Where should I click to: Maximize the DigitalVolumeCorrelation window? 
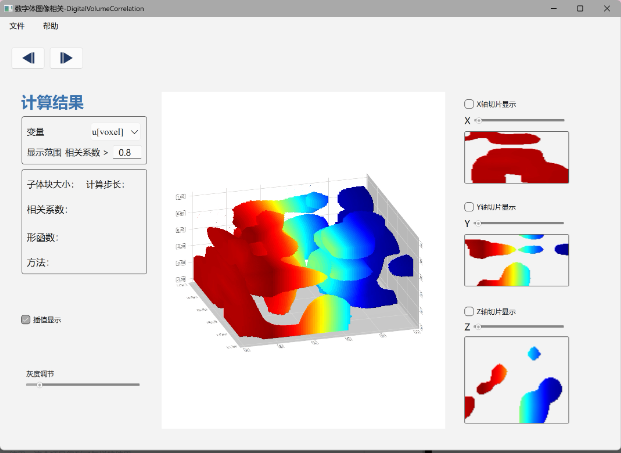(x=580, y=8)
